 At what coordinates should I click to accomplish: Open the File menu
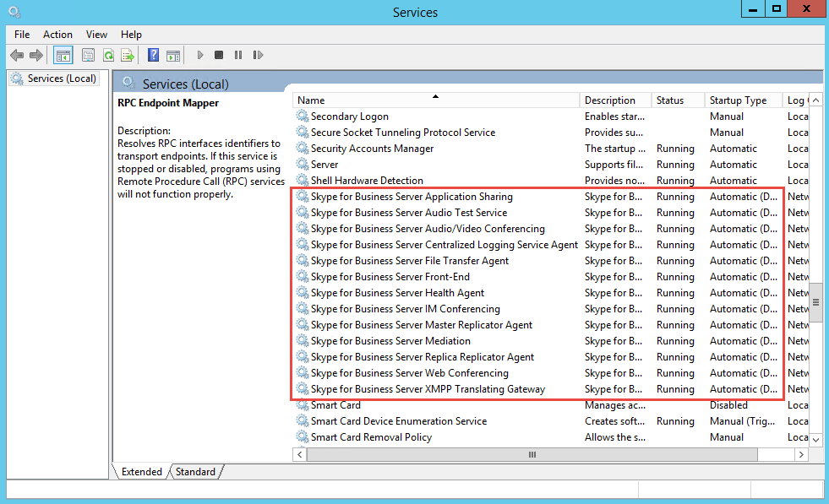[x=22, y=35]
